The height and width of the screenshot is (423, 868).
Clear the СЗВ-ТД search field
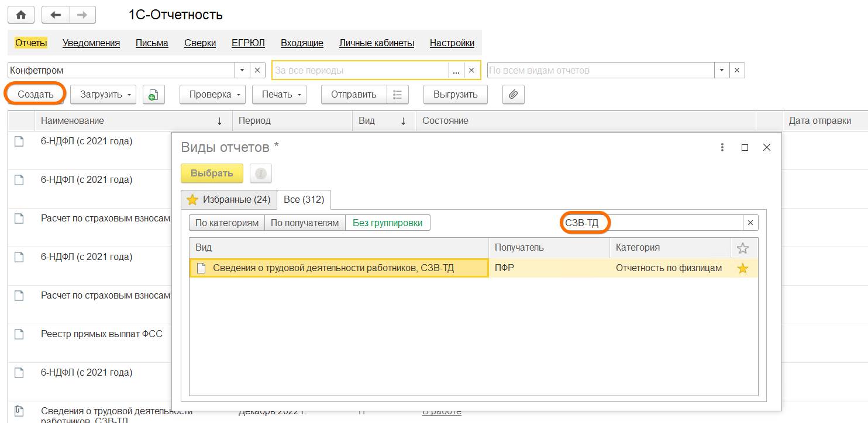pos(750,223)
